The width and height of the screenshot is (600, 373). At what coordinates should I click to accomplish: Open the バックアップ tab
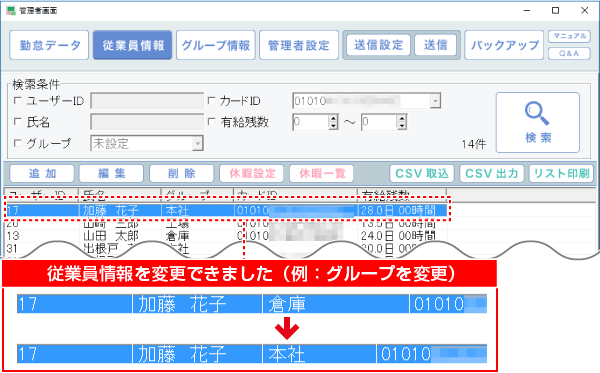click(x=504, y=45)
